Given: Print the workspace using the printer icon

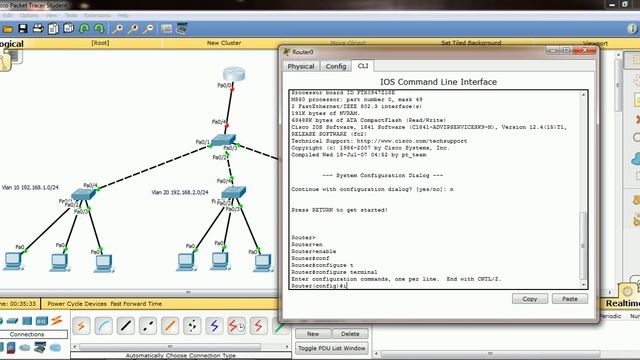Looking at the screenshot, I should [38, 29].
